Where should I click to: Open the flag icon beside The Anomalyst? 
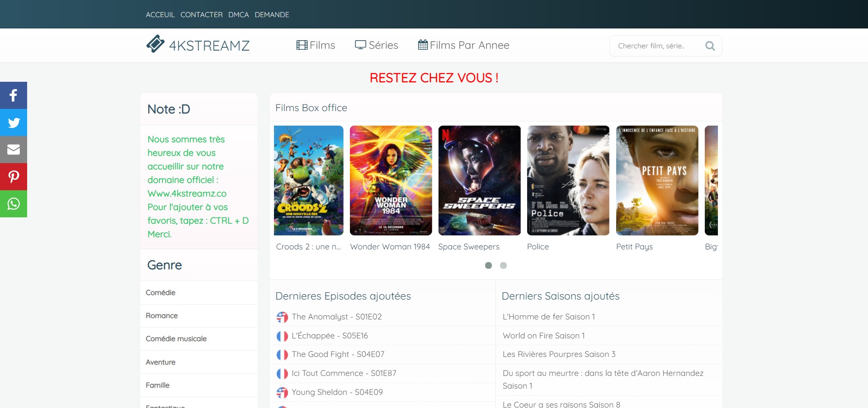(x=282, y=317)
